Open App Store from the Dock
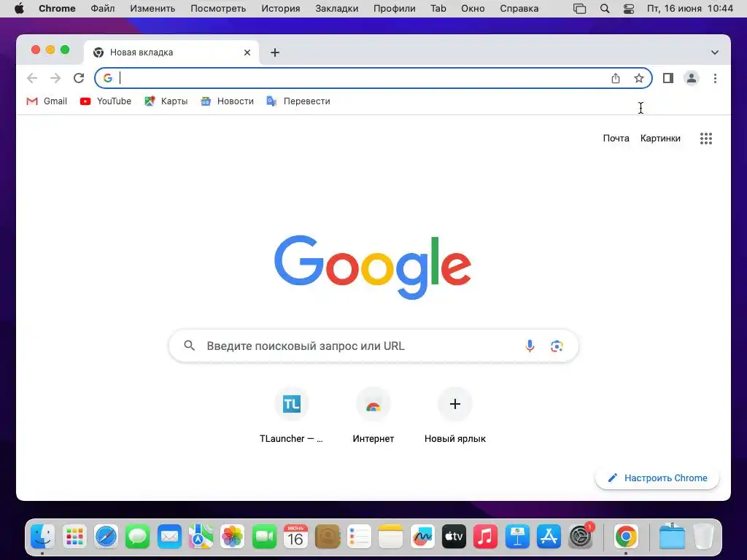The height and width of the screenshot is (560, 747). point(549,537)
